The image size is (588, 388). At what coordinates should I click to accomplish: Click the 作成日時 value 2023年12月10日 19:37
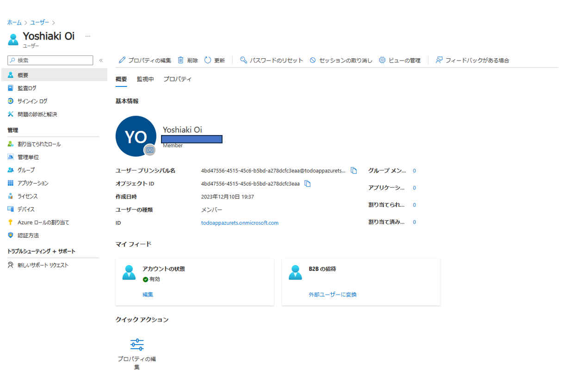click(228, 197)
